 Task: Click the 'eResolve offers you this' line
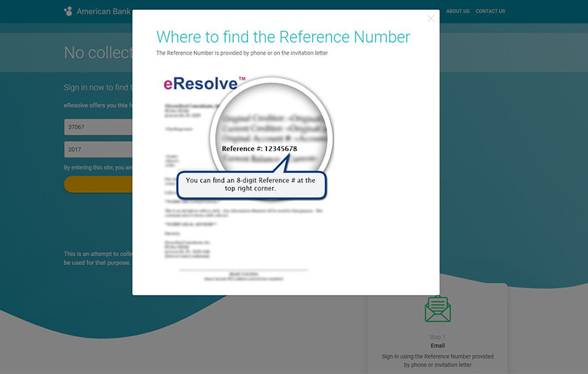coord(98,105)
